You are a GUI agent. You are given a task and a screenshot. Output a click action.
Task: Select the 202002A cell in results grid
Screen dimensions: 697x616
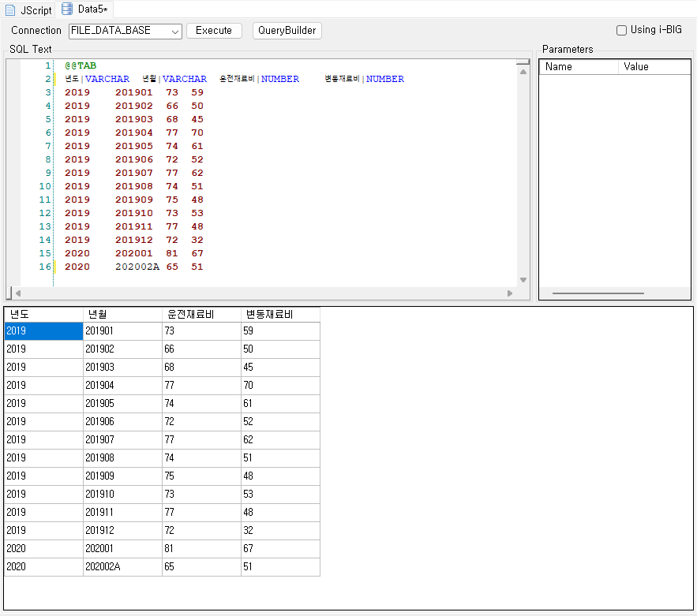122,567
